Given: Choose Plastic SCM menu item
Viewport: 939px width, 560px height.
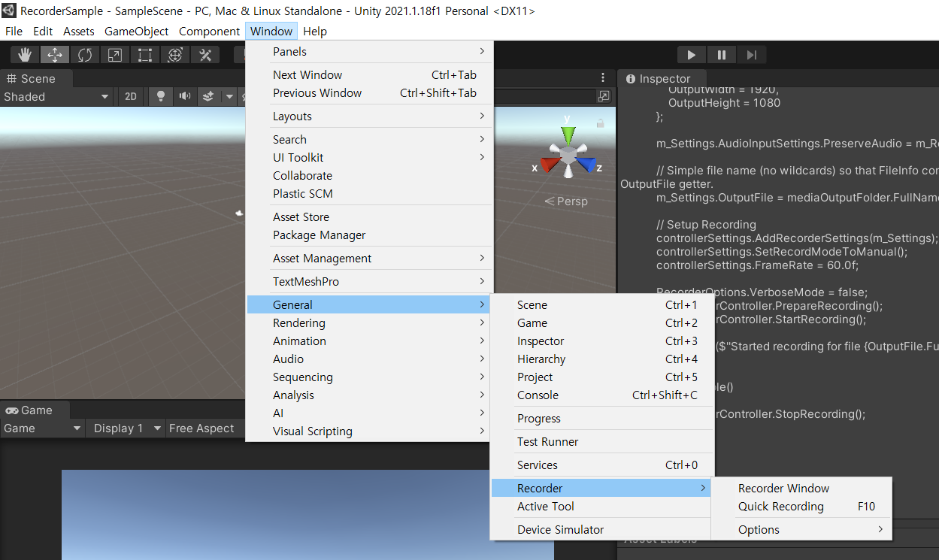Looking at the screenshot, I should [x=369, y=193].
